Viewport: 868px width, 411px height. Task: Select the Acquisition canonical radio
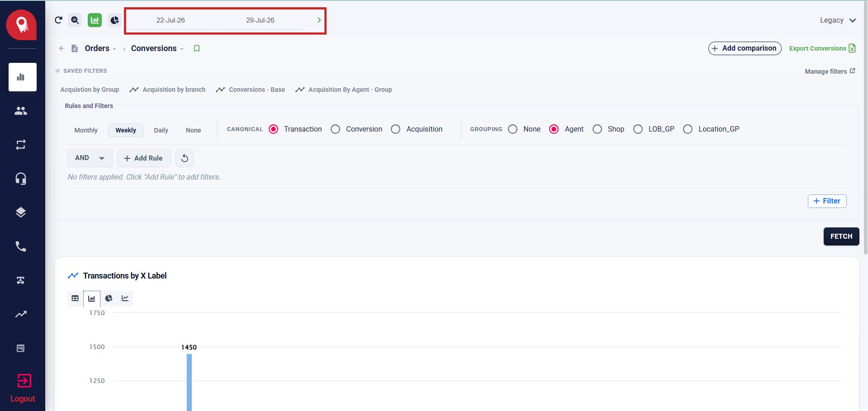[396, 129]
